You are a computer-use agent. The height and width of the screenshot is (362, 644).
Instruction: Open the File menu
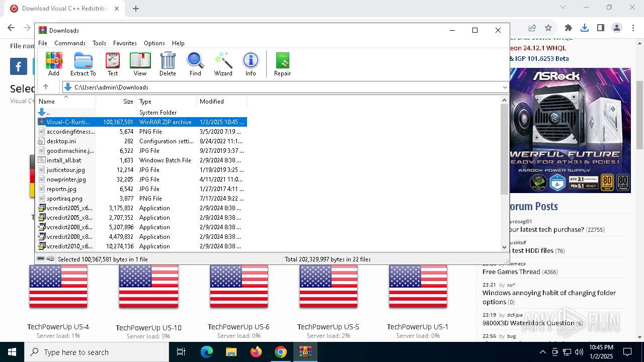(43, 43)
